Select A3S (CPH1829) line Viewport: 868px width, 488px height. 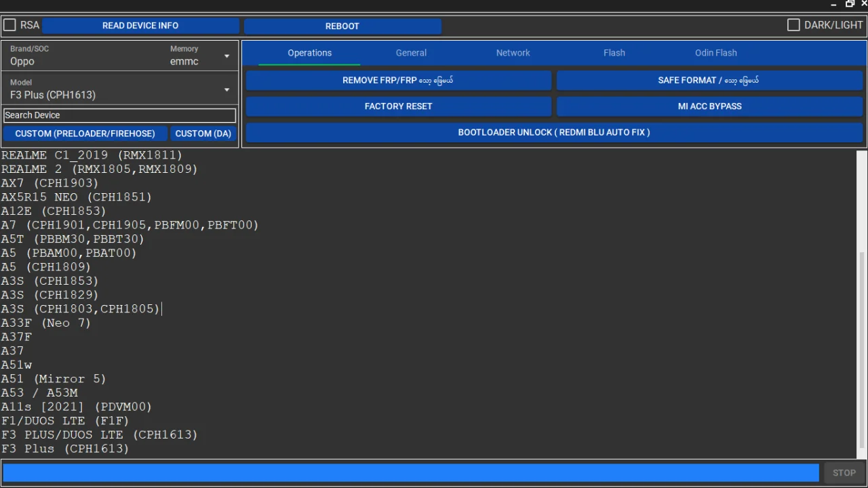pyautogui.click(x=50, y=295)
